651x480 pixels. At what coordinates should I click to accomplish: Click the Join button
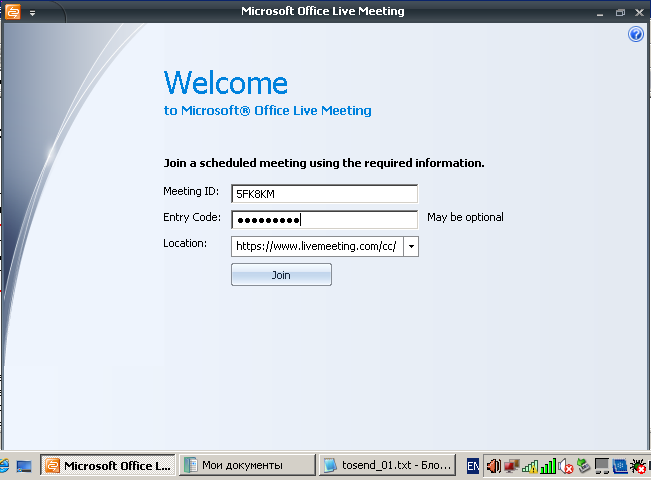click(281, 275)
